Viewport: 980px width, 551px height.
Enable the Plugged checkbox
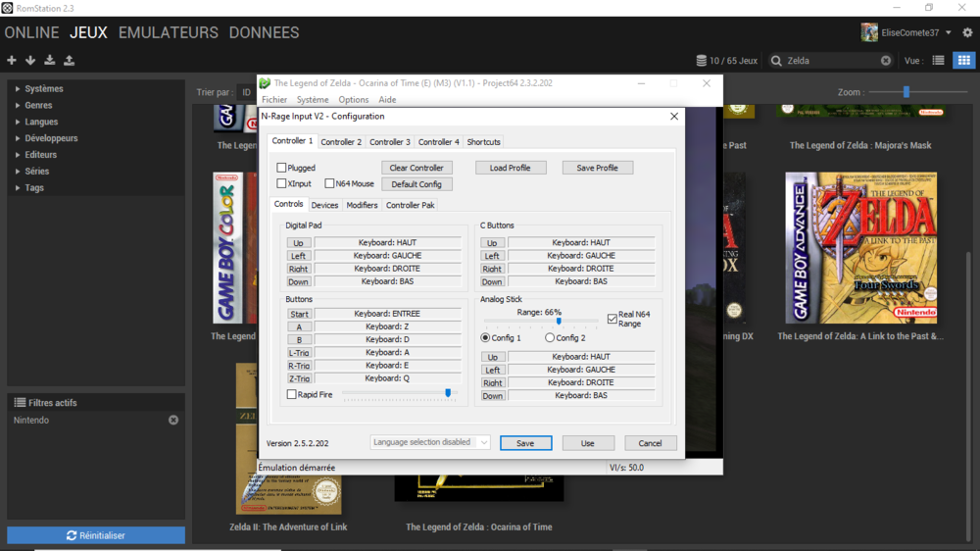pos(282,168)
